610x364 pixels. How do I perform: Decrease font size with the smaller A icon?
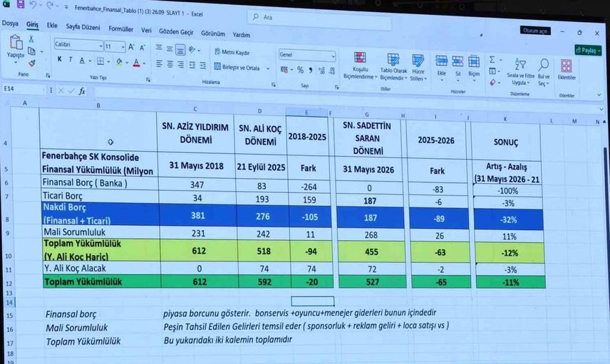(x=143, y=48)
